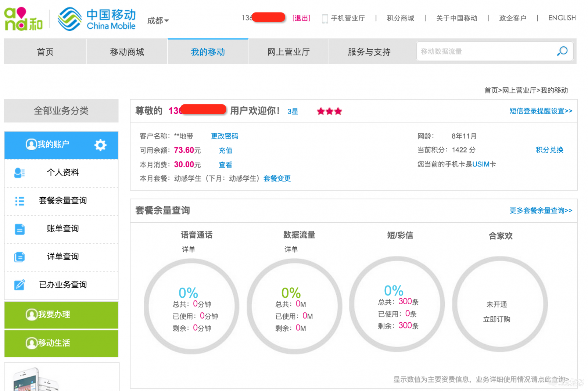Open 更多套餐余量查询 link

(x=541, y=211)
